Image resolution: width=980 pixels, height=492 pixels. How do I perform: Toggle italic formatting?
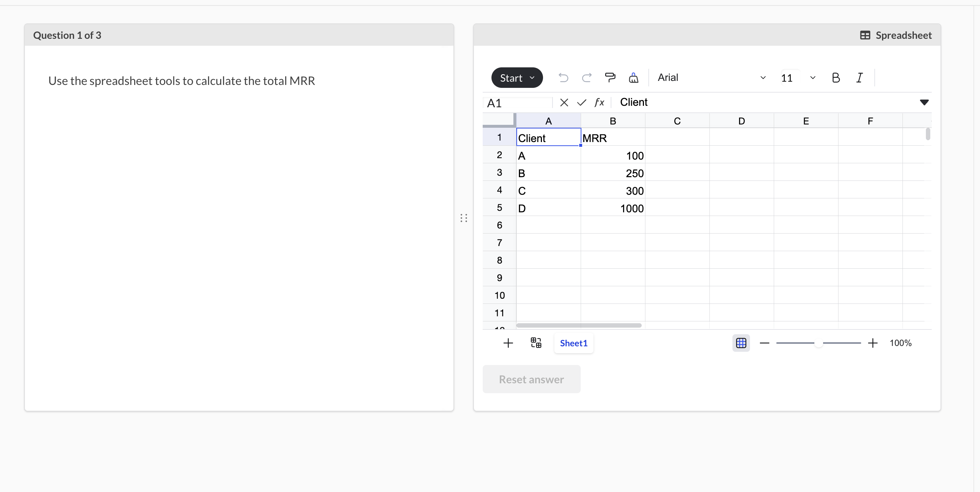pyautogui.click(x=859, y=78)
